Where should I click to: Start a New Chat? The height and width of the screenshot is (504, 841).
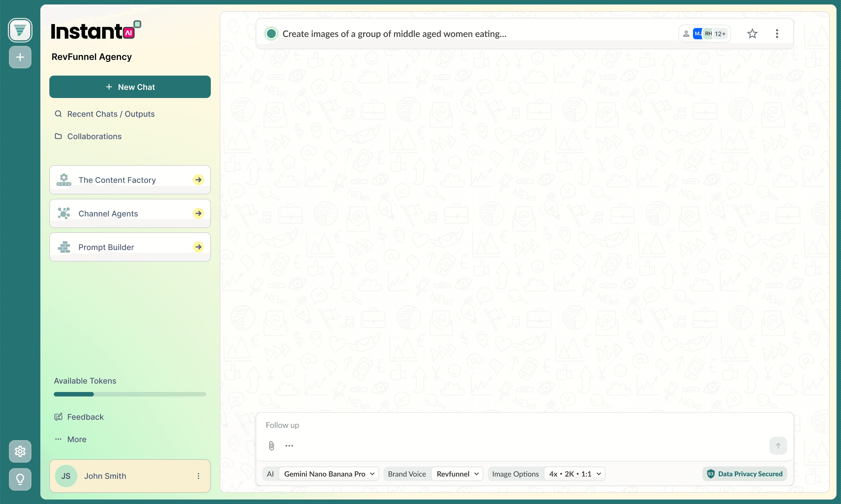pyautogui.click(x=130, y=87)
